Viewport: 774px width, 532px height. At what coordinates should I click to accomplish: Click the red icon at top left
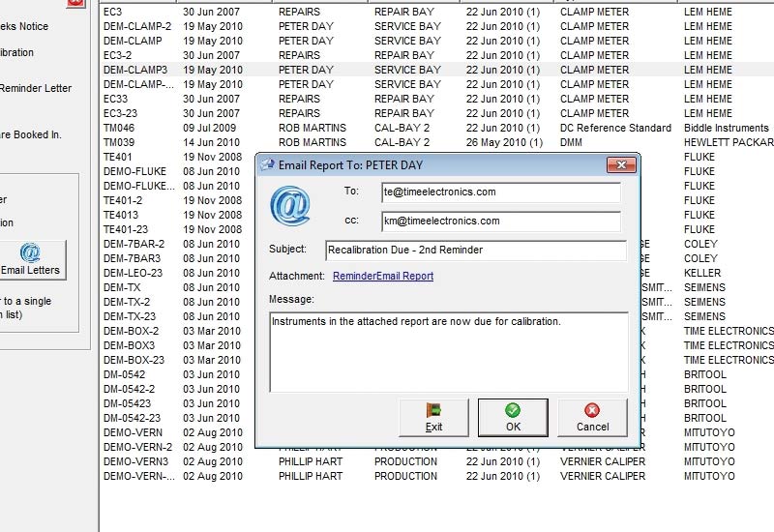75,3
